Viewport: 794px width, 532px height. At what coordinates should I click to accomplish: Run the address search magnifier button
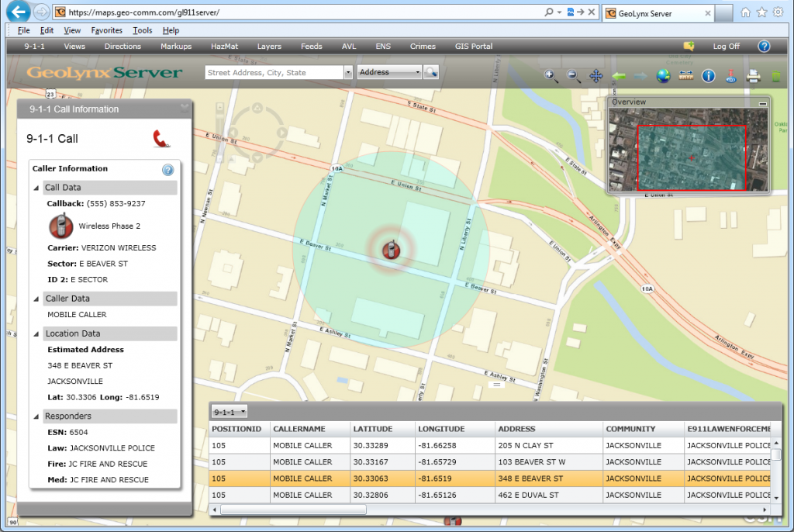click(x=431, y=72)
